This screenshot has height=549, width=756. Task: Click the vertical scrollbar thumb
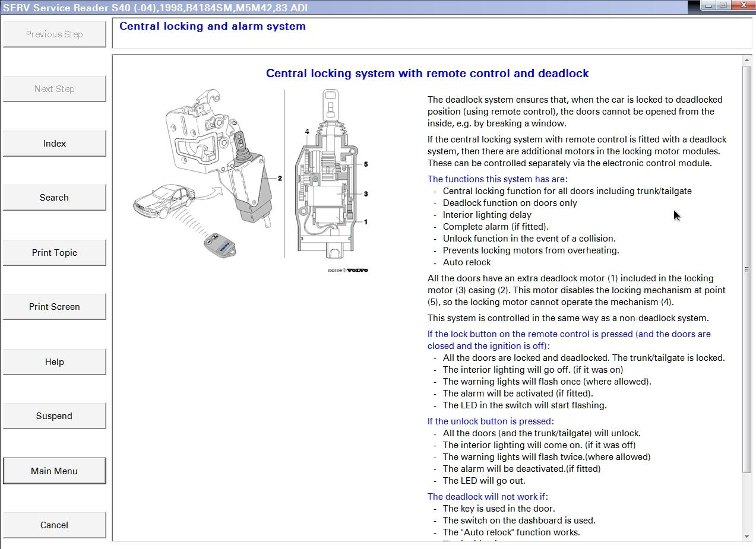[746, 269]
